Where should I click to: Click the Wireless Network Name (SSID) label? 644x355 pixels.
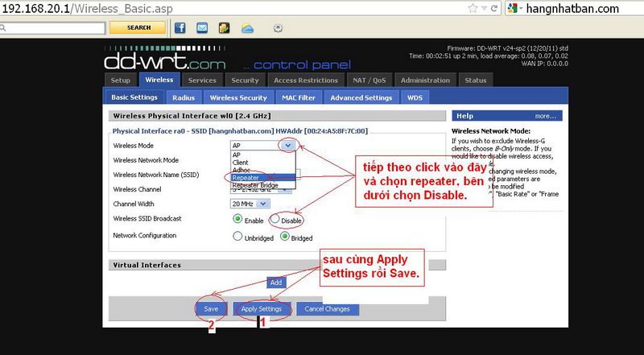point(155,175)
